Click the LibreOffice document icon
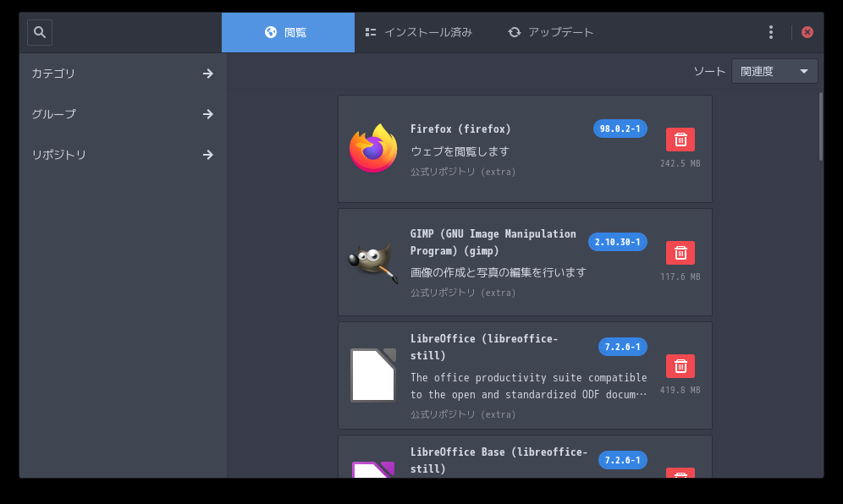 [x=373, y=375]
